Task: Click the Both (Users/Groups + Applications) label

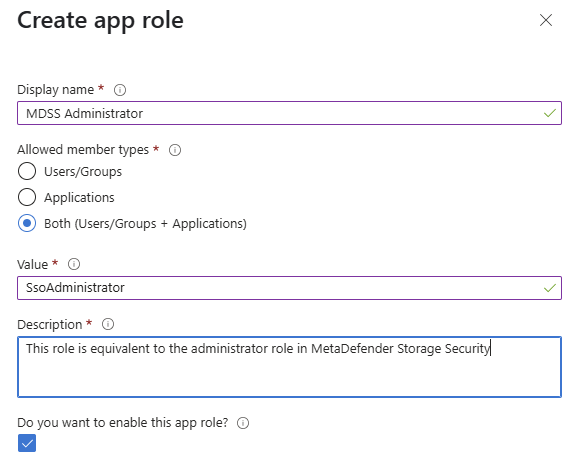Action: pyautogui.click(x=145, y=223)
